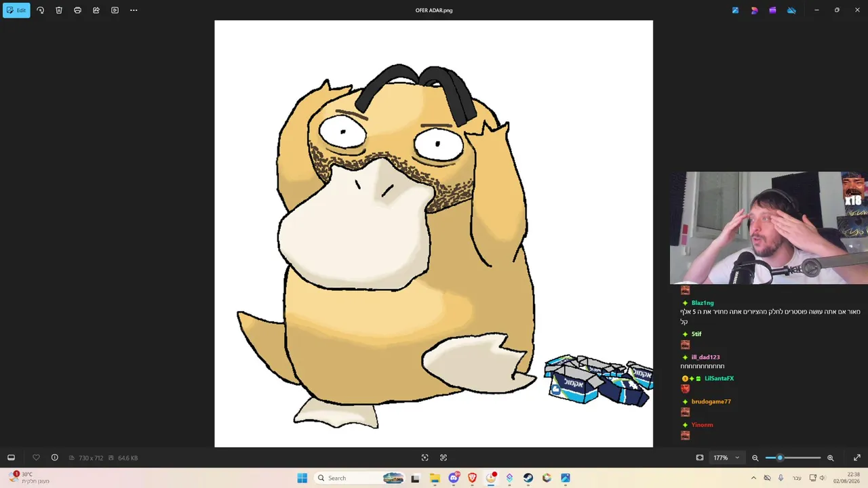Image resolution: width=868 pixels, height=488 pixels.
Task: Open the Edit image button
Action: pos(16,10)
